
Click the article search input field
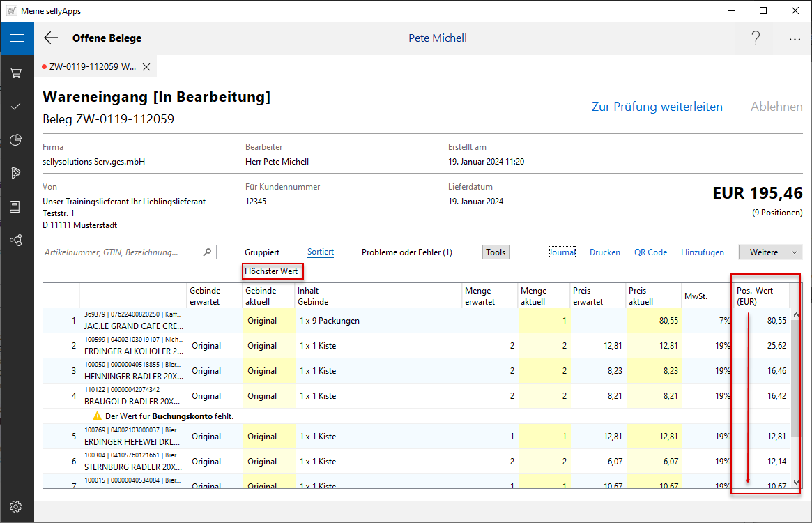[x=122, y=252]
